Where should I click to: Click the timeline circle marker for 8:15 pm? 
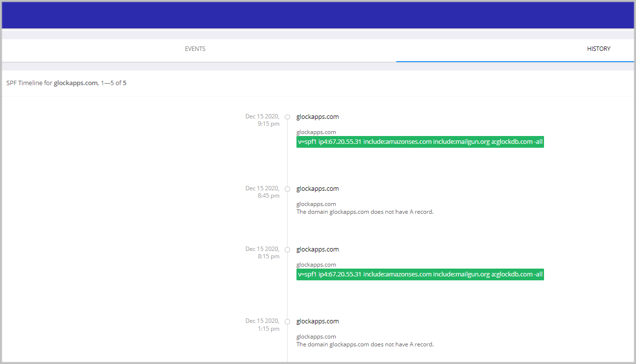pos(287,250)
